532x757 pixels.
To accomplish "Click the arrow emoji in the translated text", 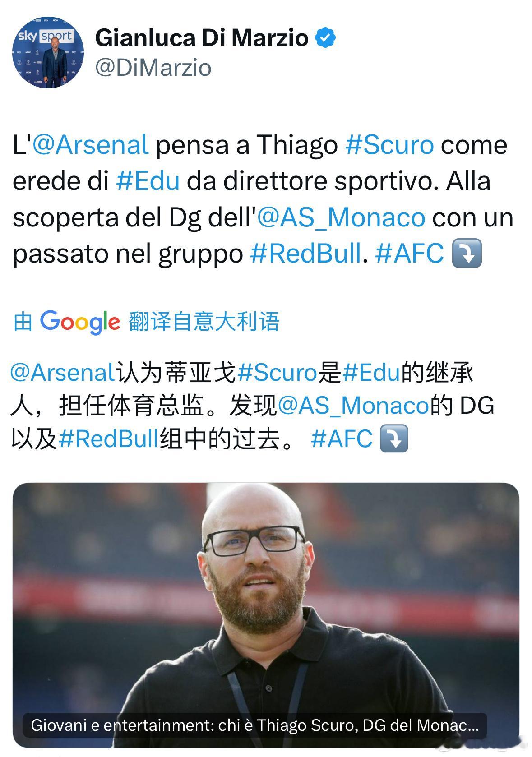I will point(394,439).
